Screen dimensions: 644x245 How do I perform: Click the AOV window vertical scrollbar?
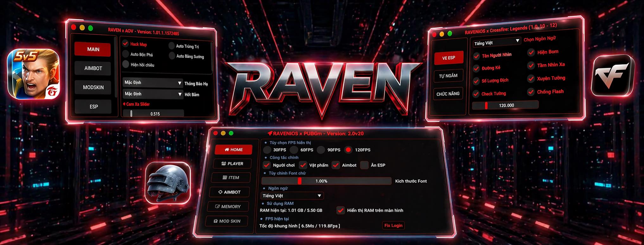click(116, 67)
